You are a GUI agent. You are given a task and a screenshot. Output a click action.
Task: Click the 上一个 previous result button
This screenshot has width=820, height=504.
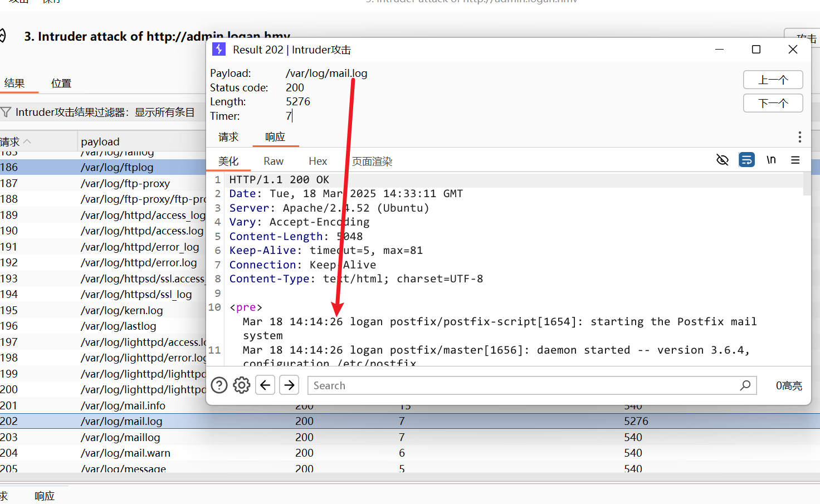point(773,80)
